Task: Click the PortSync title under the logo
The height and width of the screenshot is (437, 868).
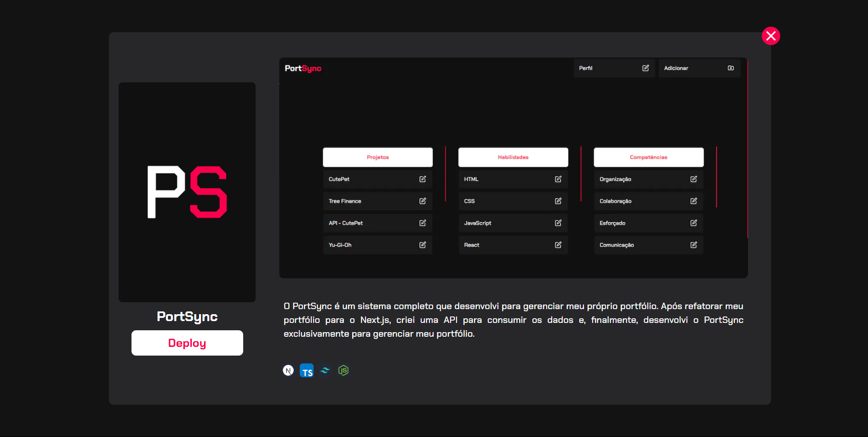Action: click(x=187, y=316)
